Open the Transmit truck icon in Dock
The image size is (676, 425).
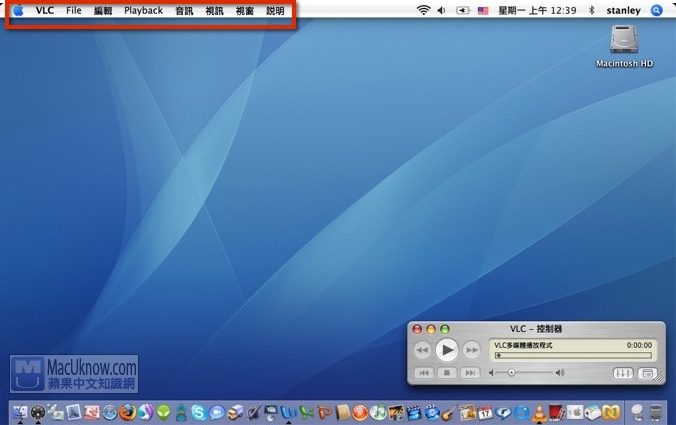pyautogui.click(x=235, y=413)
